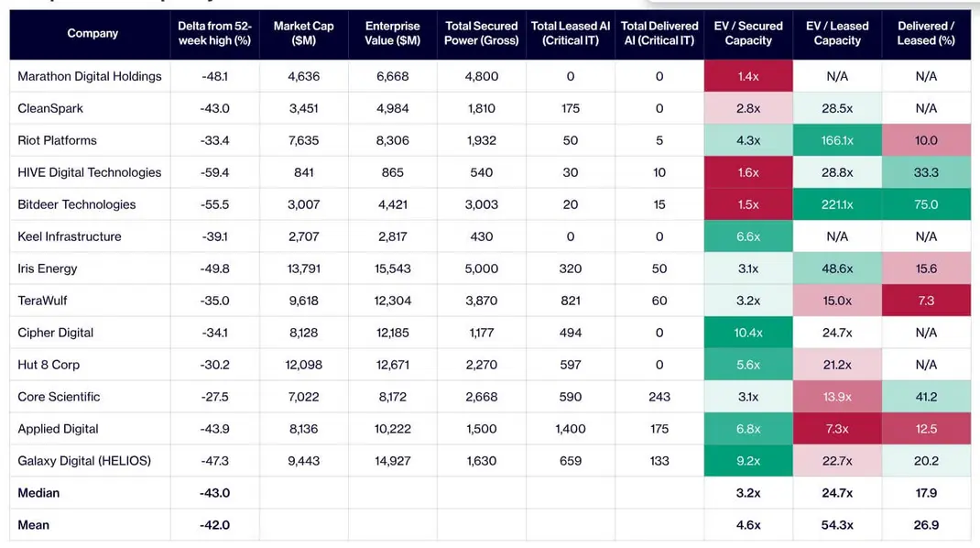Viewport: 980px width, 548px height.
Task: Click the Marathon Digital Holdings row name
Action: pyautogui.click(x=90, y=76)
